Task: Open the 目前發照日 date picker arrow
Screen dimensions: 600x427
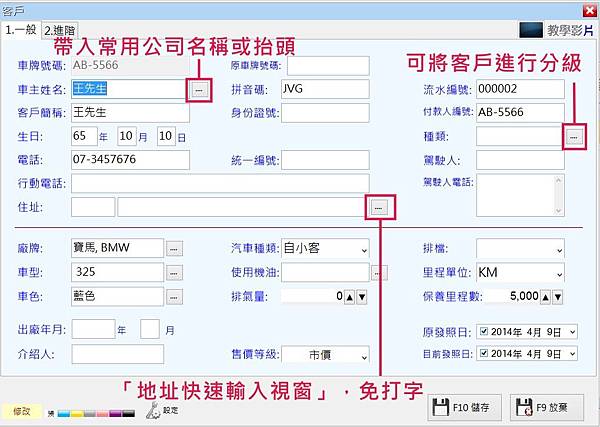Action: click(x=572, y=354)
